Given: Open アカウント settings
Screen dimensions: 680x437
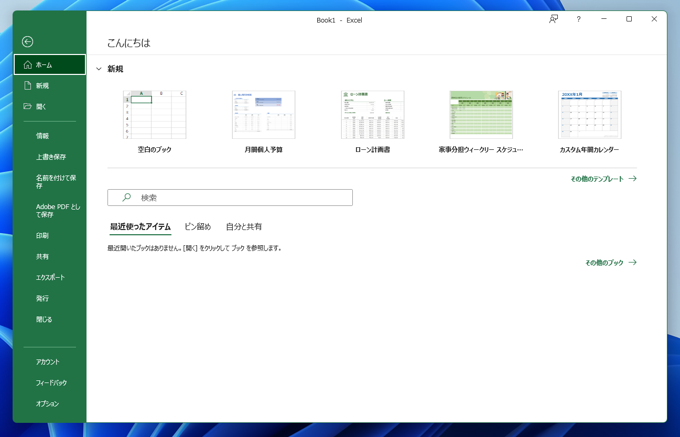Looking at the screenshot, I should click(50, 362).
